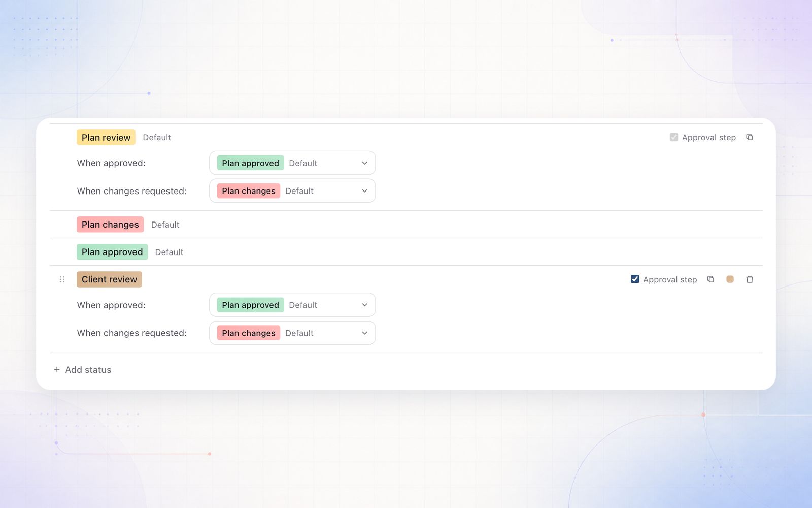
Task: Rename the Client review status tag
Action: tap(109, 279)
